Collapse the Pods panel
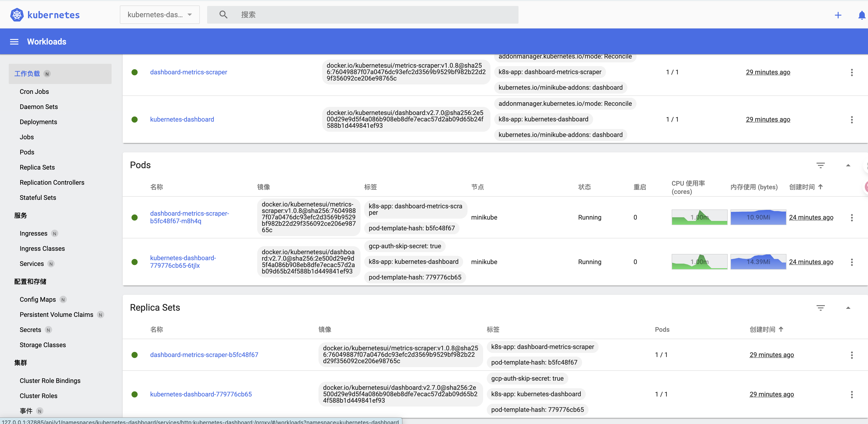This screenshot has height=424, width=868. (848, 165)
